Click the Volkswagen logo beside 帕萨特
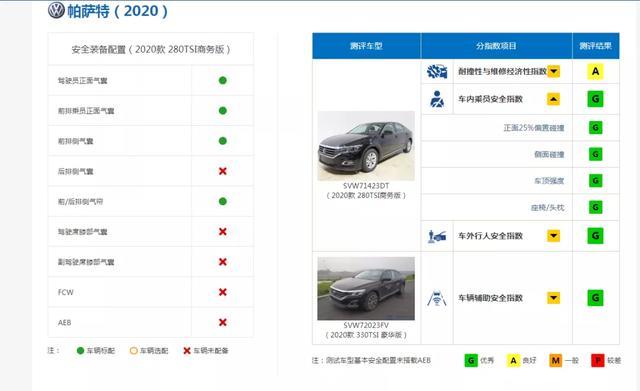 56,10
